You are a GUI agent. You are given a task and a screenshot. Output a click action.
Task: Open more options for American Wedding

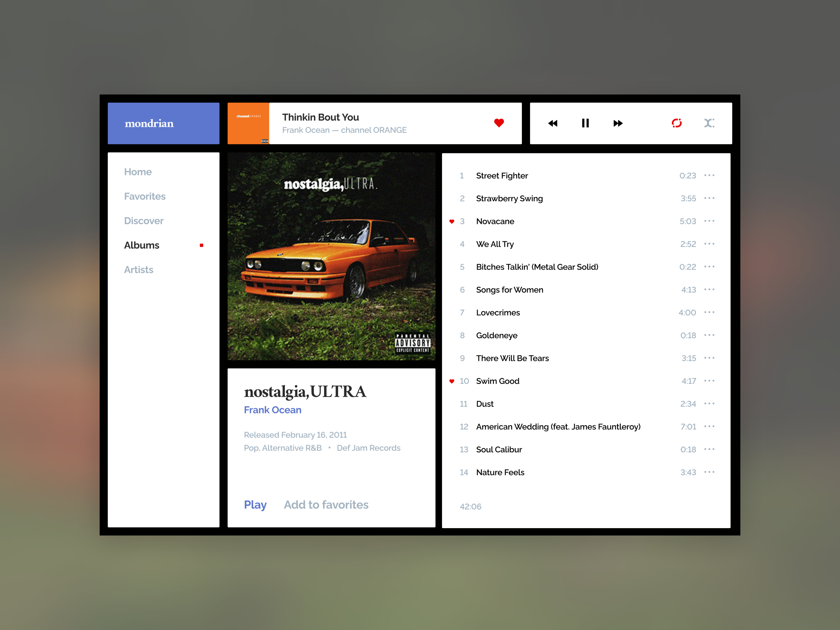point(709,427)
